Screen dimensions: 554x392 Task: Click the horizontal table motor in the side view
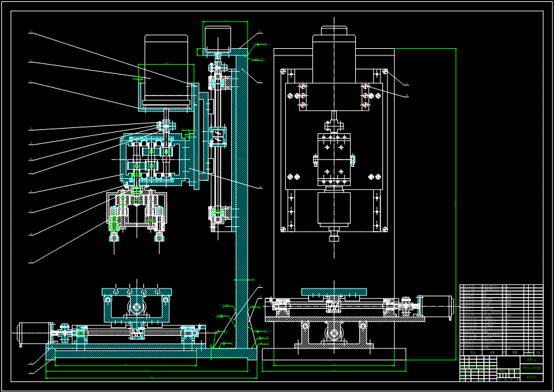pyautogui.click(x=34, y=333)
